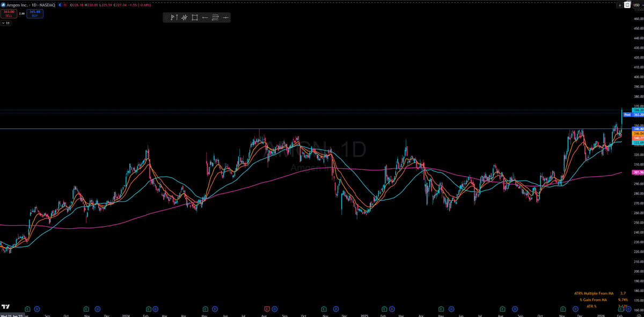Screen dimensions: 644x317
Task: Grab the drawing toolbar handle dots
Action: pos(166,18)
